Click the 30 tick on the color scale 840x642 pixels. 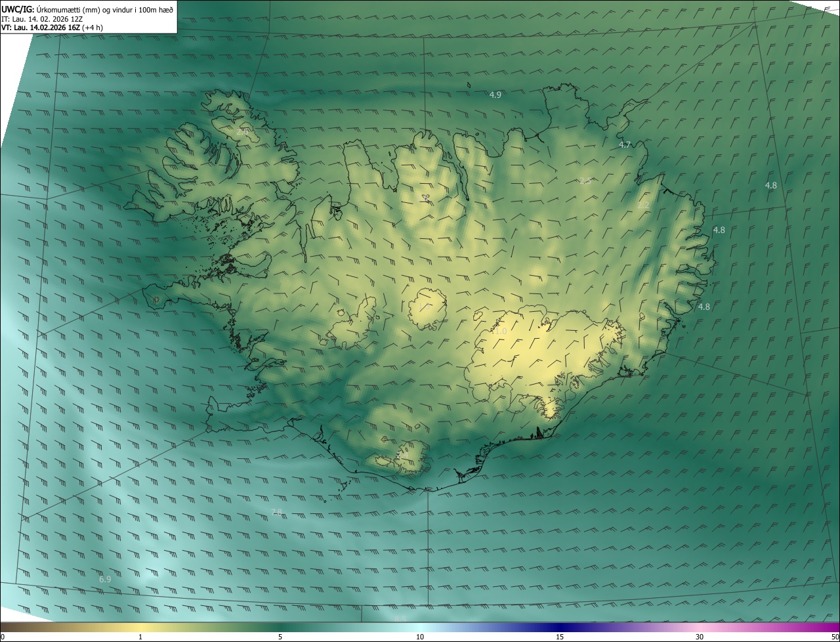(x=700, y=637)
